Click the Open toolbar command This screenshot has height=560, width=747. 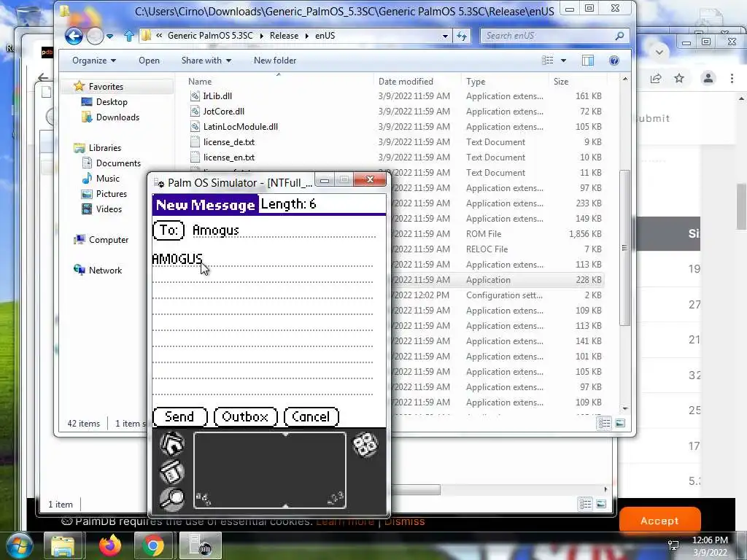coord(149,61)
